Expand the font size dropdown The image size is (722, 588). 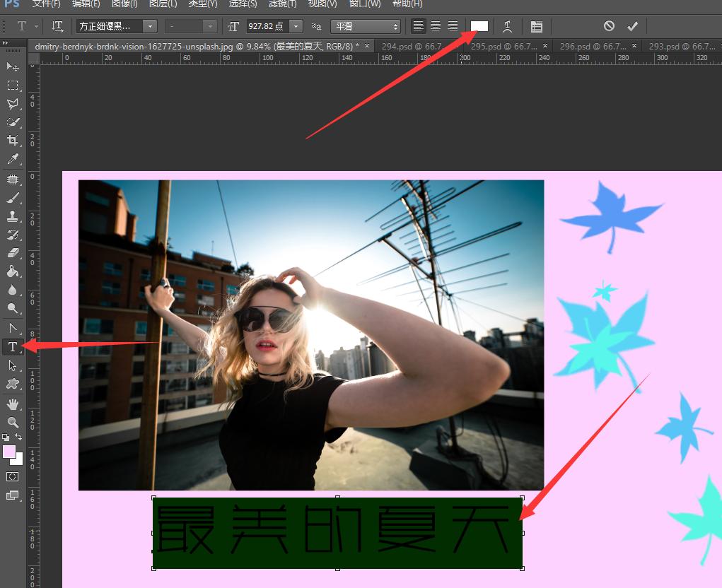pos(295,27)
